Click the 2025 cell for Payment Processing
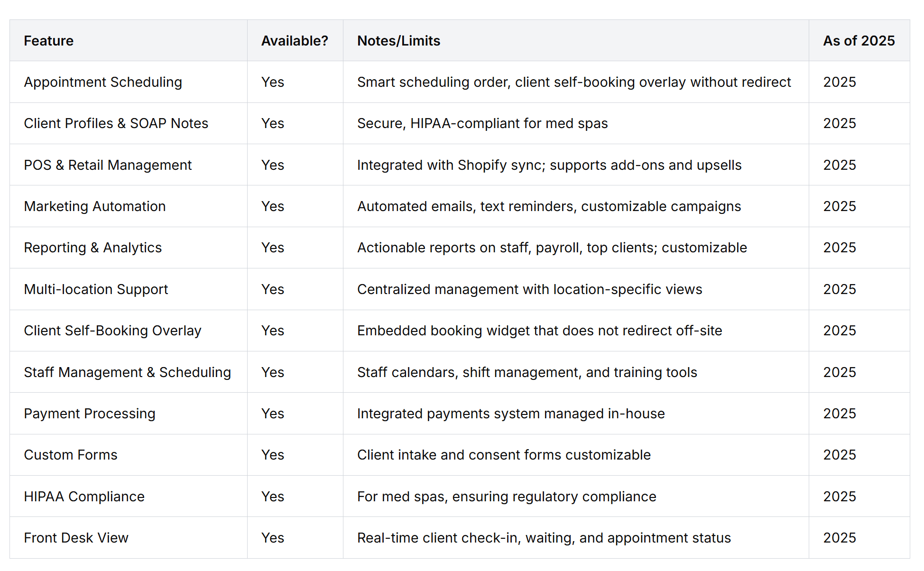The width and height of the screenshot is (924, 571). point(839,414)
